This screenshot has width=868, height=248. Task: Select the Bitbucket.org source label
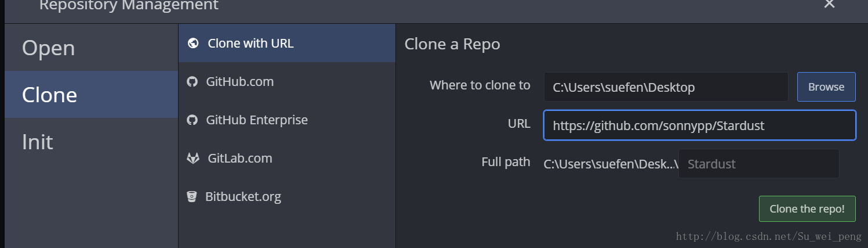(x=243, y=197)
